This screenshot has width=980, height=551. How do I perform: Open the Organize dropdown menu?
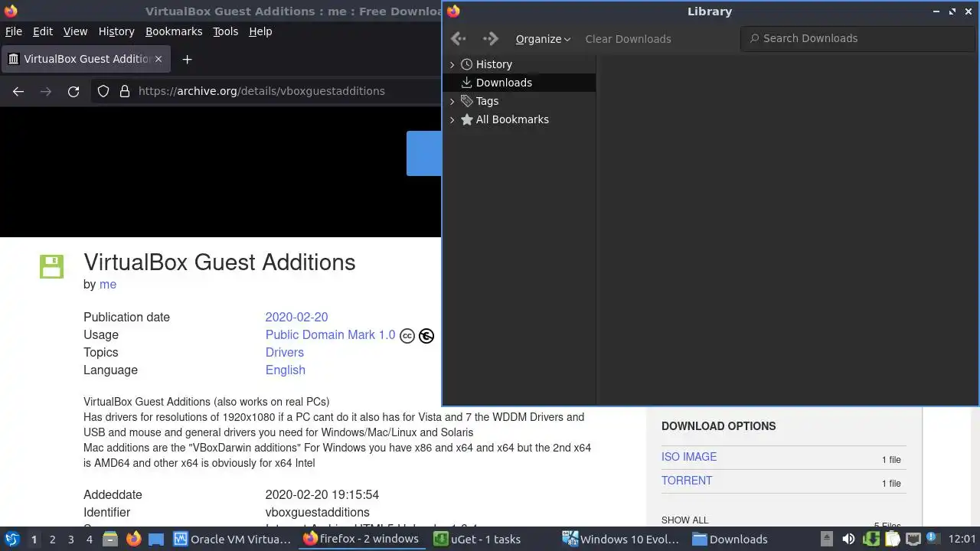pos(543,39)
